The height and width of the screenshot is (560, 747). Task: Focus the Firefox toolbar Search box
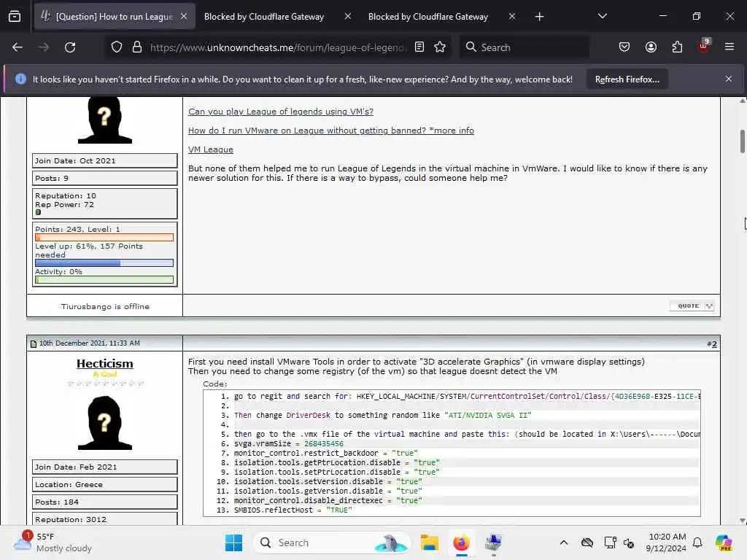524,47
